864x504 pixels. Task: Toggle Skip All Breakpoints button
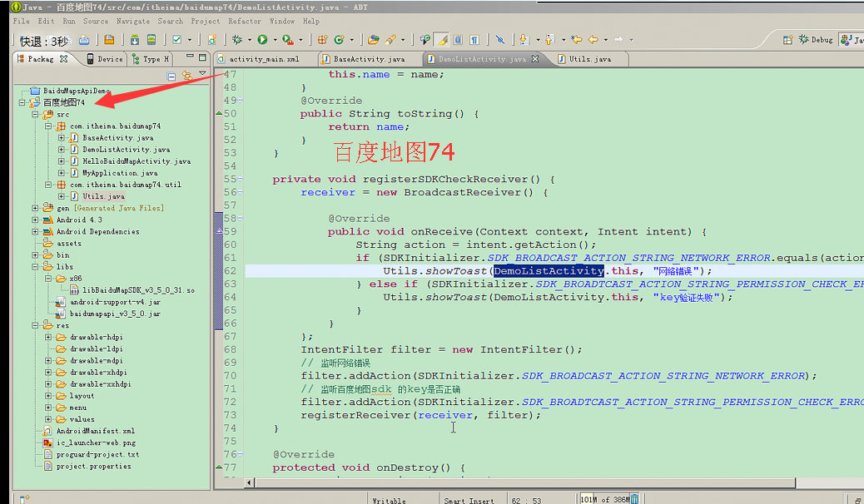click(499, 40)
